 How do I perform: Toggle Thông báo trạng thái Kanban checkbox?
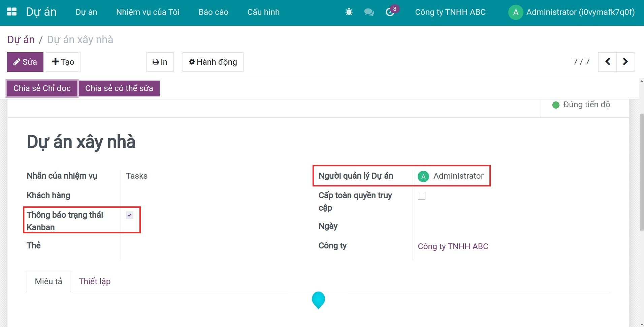pyautogui.click(x=130, y=215)
